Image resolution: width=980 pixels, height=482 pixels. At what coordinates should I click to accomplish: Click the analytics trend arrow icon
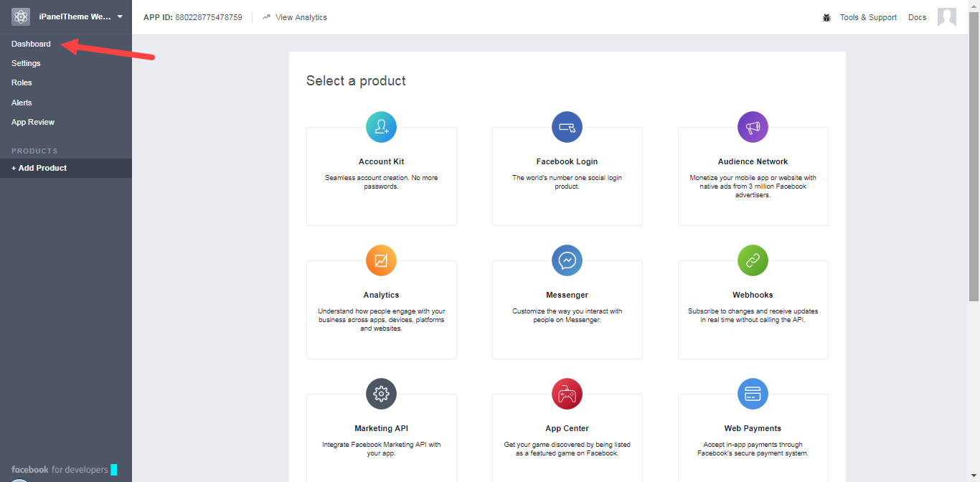coord(266,17)
